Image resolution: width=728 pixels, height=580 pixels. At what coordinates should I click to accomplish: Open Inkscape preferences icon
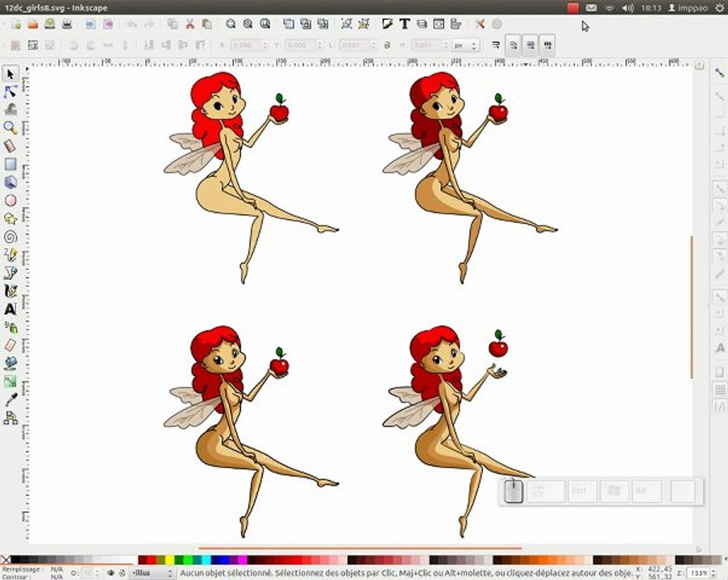[x=480, y=24]
